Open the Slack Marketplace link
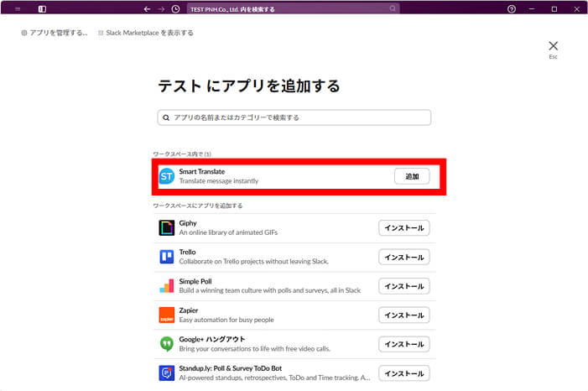 (145, 33)
